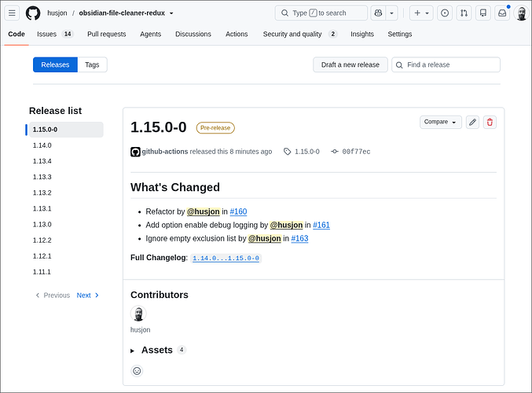Click Draft a new release

point(350,64)
